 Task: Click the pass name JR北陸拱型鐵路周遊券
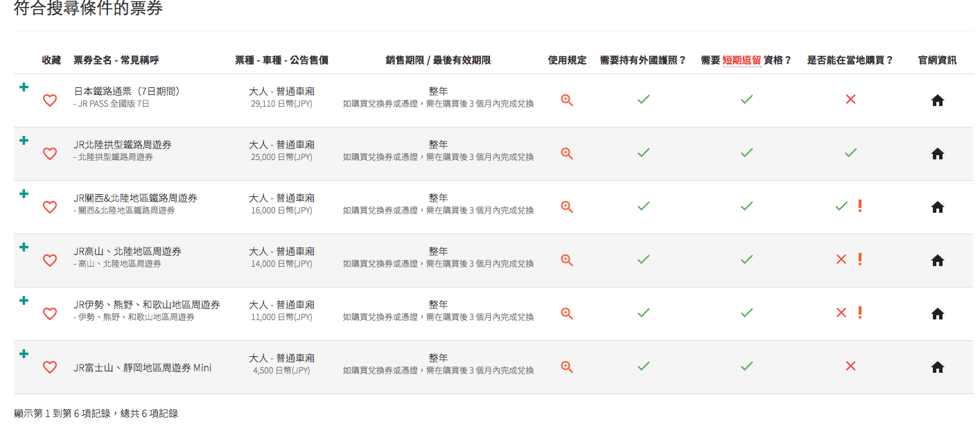pyautogui.click(x=123, y=145)
